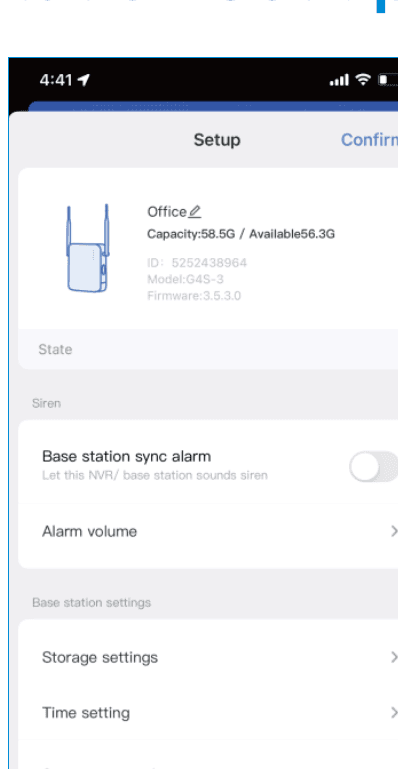Screen dimensions: 398x769
Task: Tap the pencil edit icon beside Office
Action: pos(195,212)
